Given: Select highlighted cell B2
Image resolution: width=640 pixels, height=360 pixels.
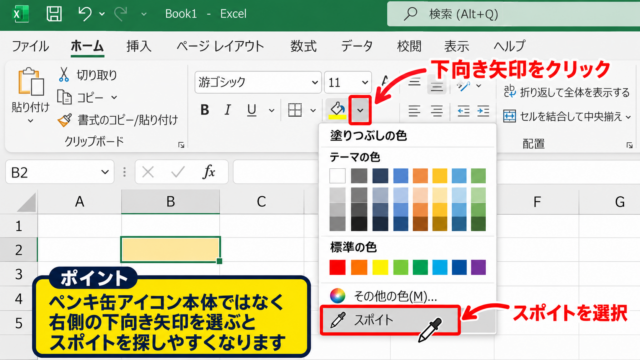Looking at the screenshot, I should coord(171,249).
